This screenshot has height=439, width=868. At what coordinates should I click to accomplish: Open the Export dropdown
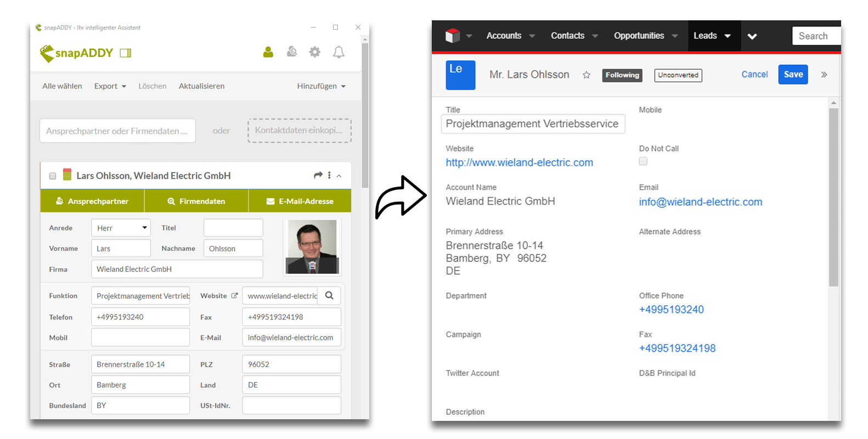(110, 86)
